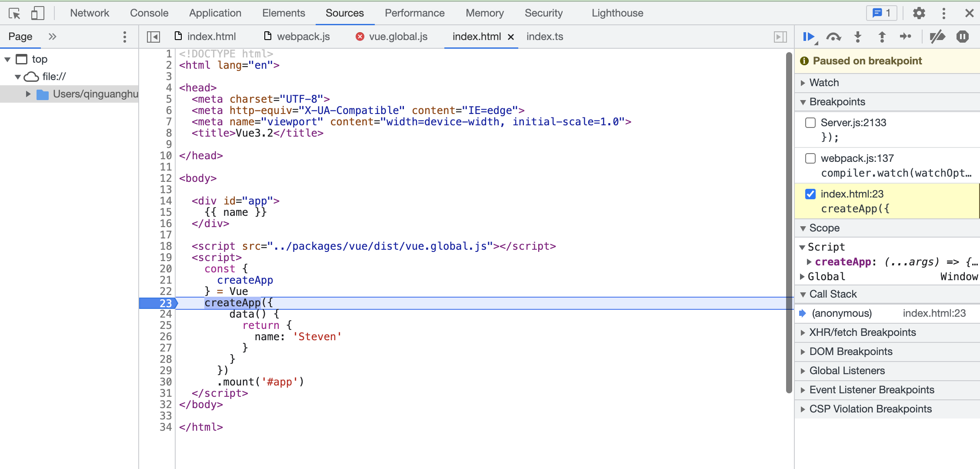The width and height of the screenshot is (980, 469).
Task: Open the Security panel tab
Action: tap(543, 13)
